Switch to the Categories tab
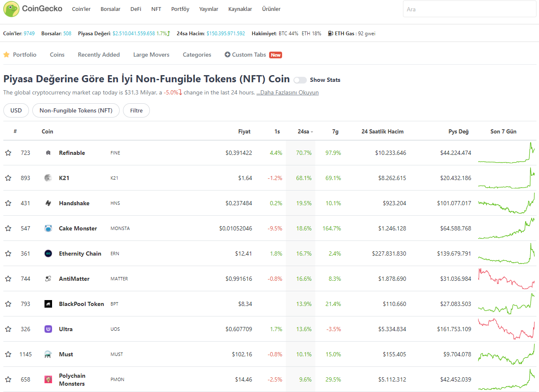Screen dimensions: 539x392 click(197, 55)
